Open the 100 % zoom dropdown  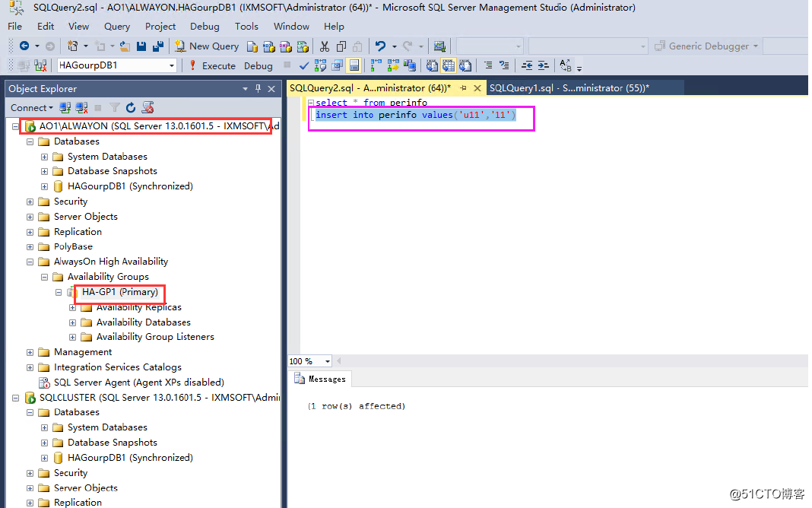(x=327, y=361)
